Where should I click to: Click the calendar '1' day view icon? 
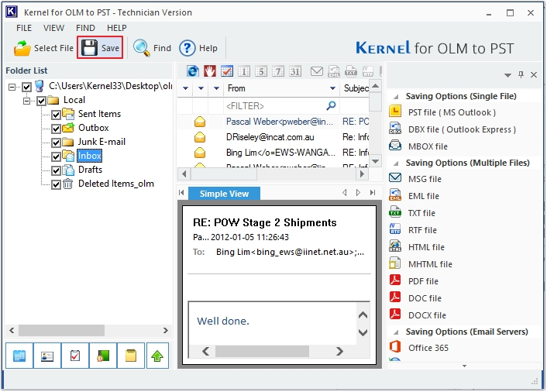tap(244, 71)
